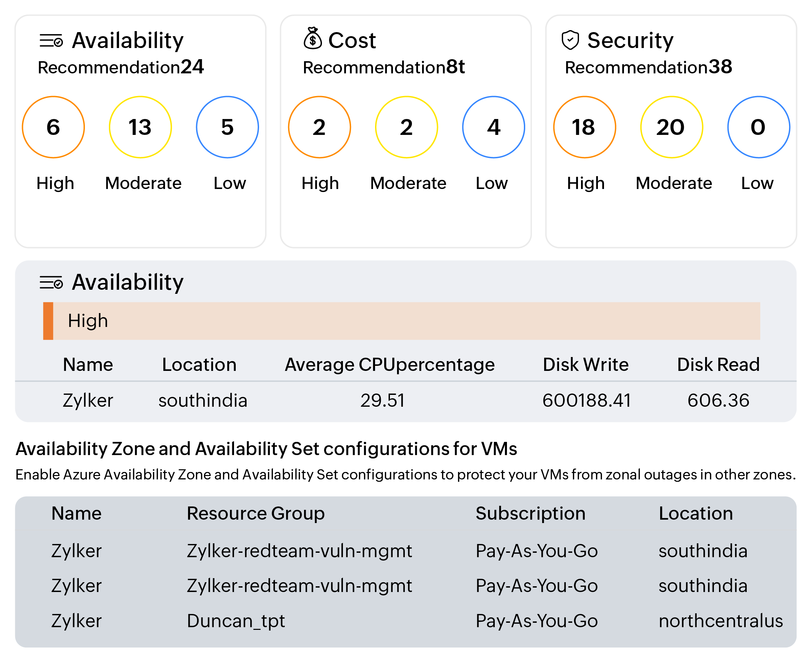Click Zylker in the High availability row
This screenshot has height=663, width=812.
88,401
